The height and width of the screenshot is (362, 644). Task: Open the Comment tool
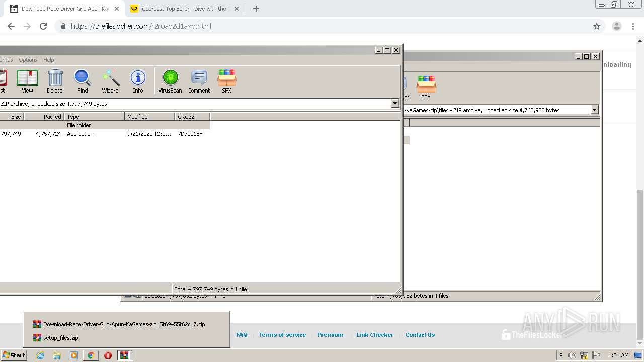(199, 81)
